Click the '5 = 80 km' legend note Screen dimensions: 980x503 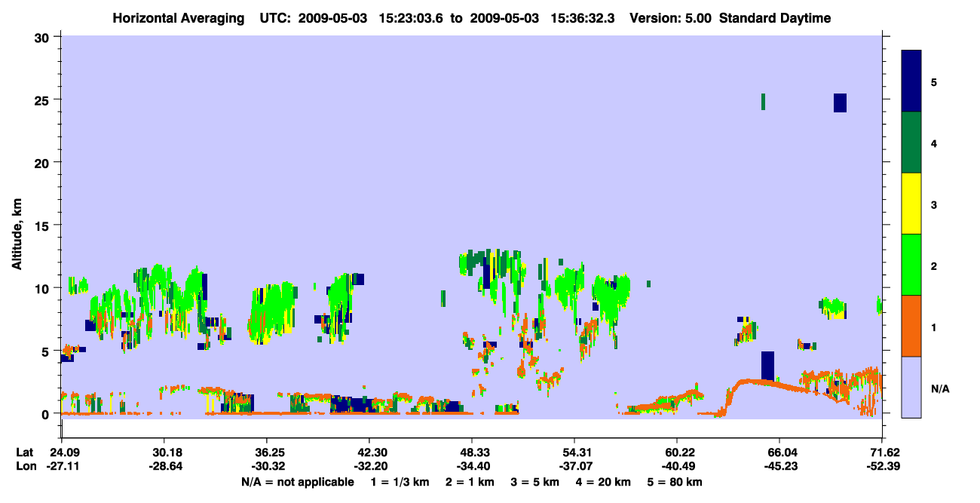click(675, 482)
